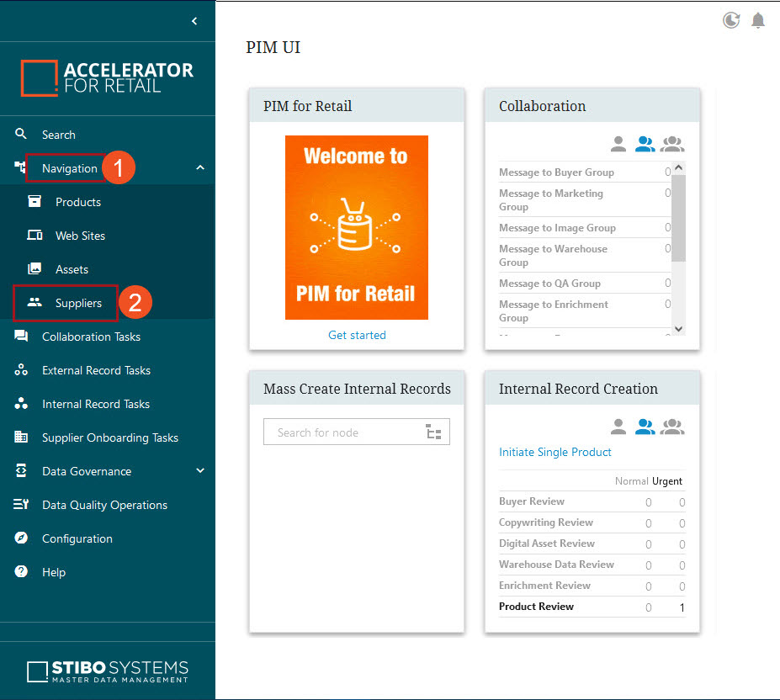
Task: Open Message to Enrichment Group row
Action: [585, 311]
